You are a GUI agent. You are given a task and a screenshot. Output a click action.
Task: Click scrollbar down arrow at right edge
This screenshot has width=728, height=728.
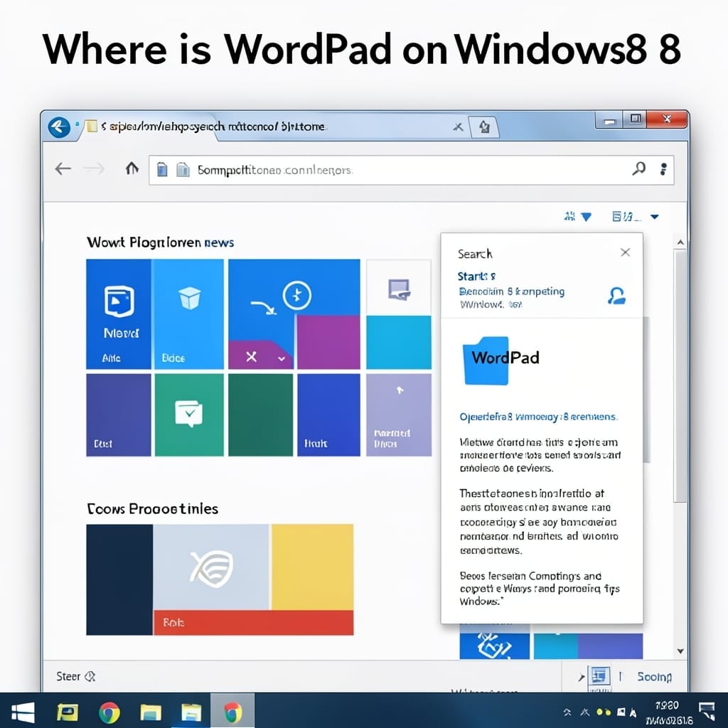point(680,651)
